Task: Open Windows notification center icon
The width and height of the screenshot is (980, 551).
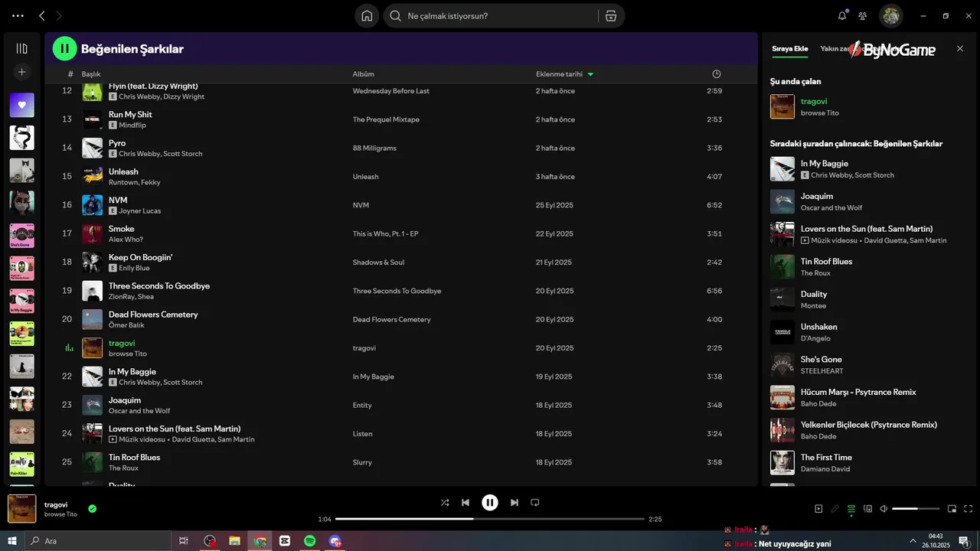Action: point(965,541)
